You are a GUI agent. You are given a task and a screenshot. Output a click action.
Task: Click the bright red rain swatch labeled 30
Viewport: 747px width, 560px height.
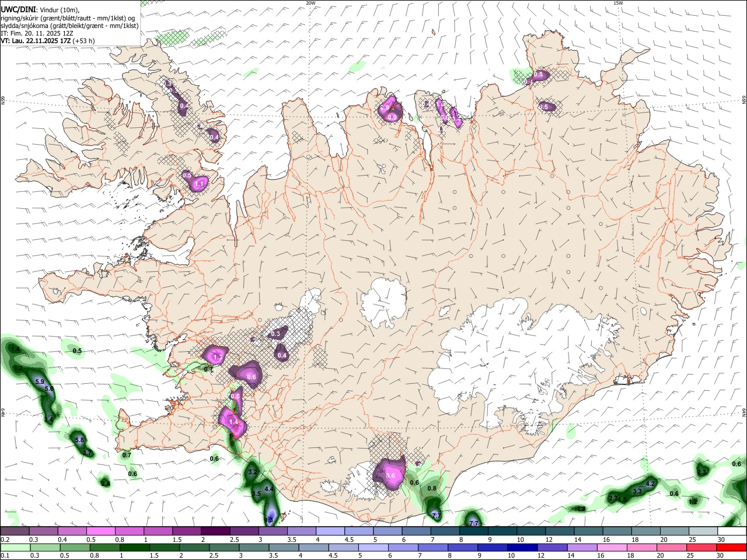pos(732,547)
